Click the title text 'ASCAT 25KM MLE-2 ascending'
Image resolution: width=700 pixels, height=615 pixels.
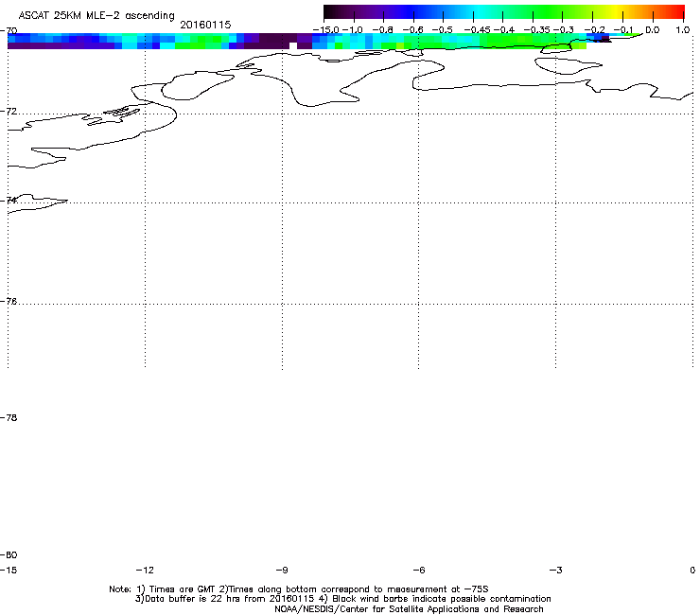(x=96, y=15)
